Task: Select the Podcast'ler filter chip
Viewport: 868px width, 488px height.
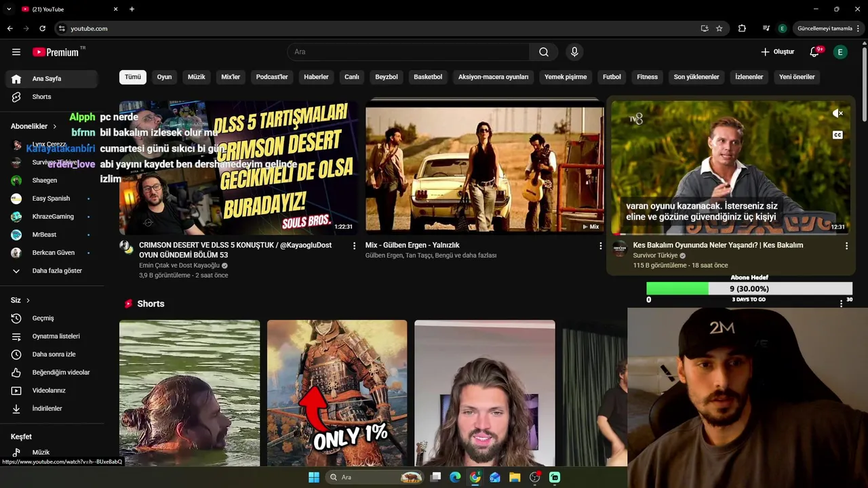Action: click(x=272, y=77)
